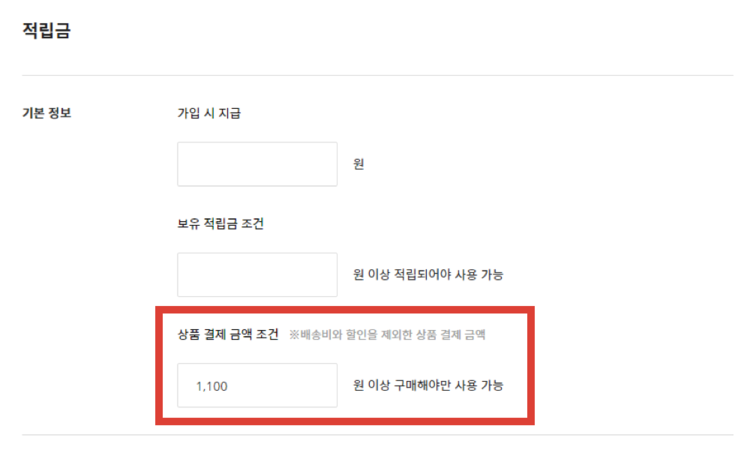Screen dimensions: 750x456
Task: Select the 상품 결제 금액 조건 input containing 1,100
Action: 257,385
